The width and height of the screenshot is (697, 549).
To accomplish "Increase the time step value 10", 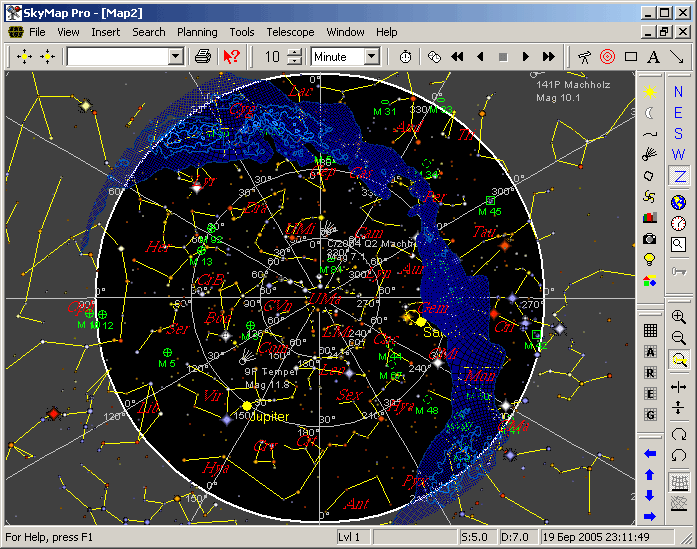I will tap(294, 52).
